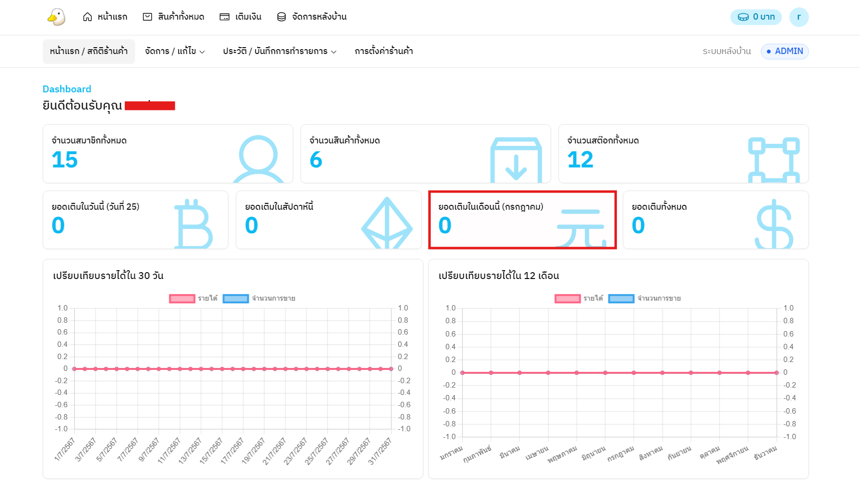Toggle blue จำนวนการขาย legend in 30-day chart
The height and width of the screenshot is (504, 860).
[x=259, y=298]
